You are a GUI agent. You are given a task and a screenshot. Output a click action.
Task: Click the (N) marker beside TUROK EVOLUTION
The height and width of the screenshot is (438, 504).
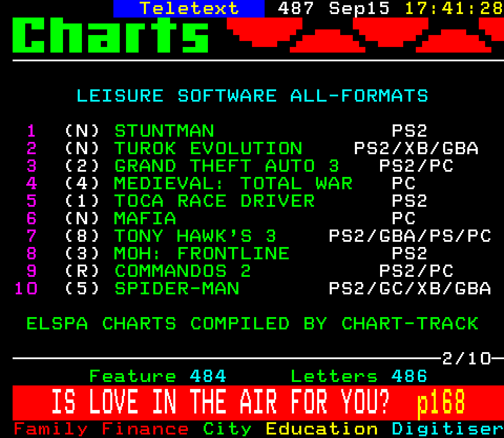pos(82,149)
